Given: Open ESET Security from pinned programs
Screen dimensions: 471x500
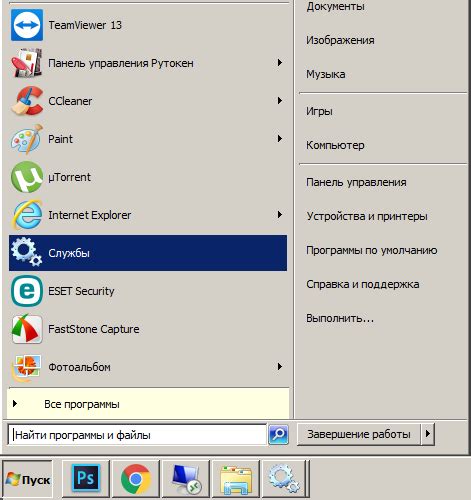Looking at the screenshot, I should pos(148,291).
